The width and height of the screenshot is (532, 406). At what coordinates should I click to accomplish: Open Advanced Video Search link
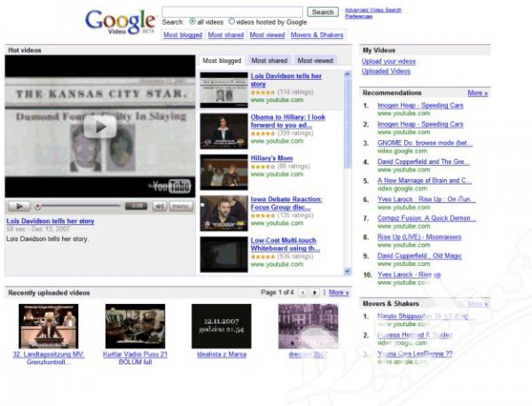click(x=373, y=10)
